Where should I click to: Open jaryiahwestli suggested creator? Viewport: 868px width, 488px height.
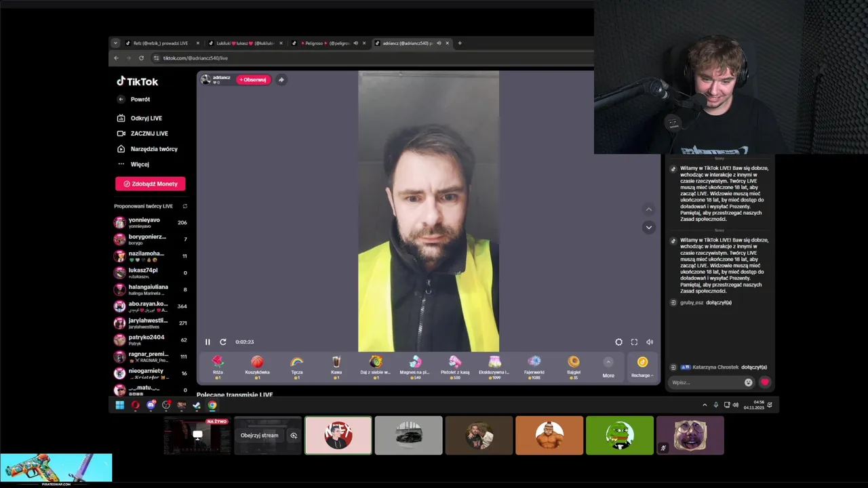pos(151,323)
